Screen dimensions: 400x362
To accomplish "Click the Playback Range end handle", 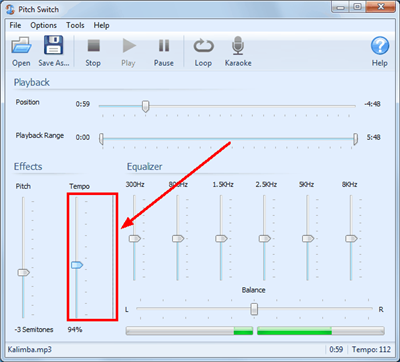I will (356, 139).
